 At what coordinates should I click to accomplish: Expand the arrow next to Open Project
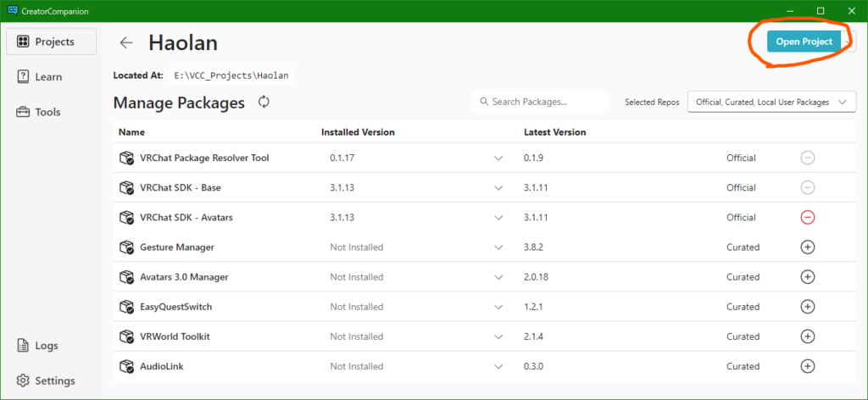pos(849,42)
